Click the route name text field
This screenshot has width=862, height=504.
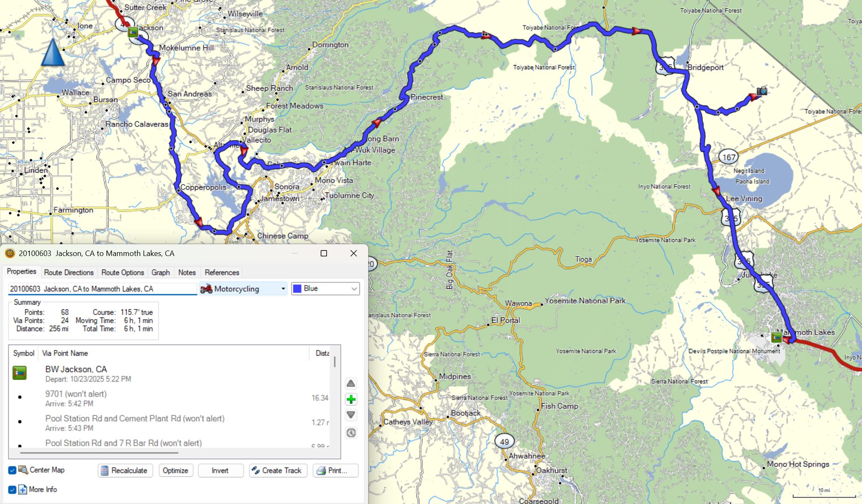tap(102, 289)
